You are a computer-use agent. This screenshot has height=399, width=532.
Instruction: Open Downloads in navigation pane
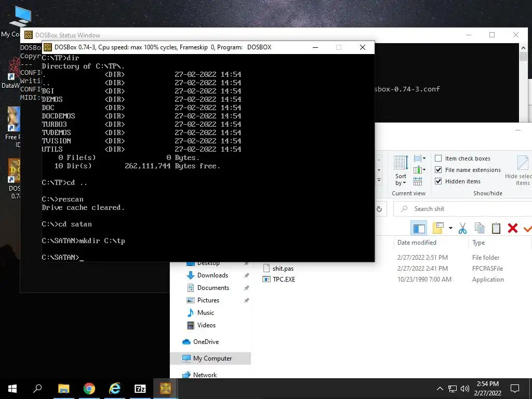[212, 275]
